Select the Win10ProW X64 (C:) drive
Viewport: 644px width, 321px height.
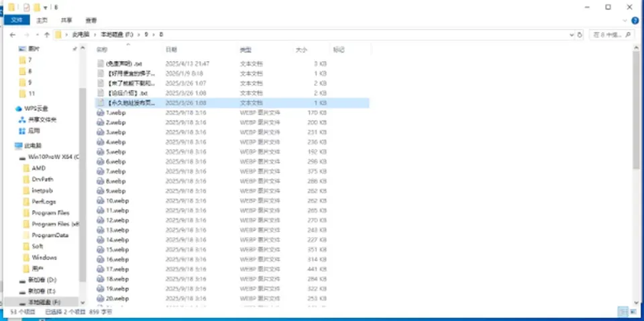tap(54, 157)
